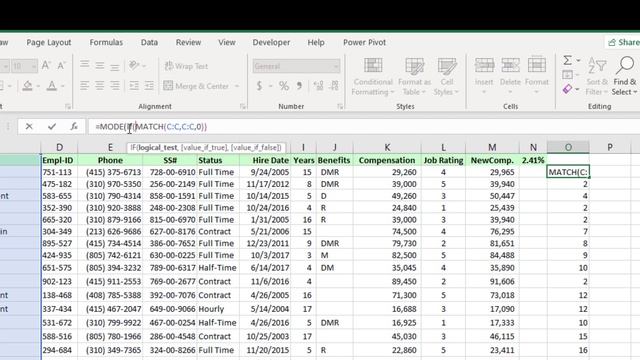Click the Job Rating header cell
This screenshot has width=640, height=360.
443,160
